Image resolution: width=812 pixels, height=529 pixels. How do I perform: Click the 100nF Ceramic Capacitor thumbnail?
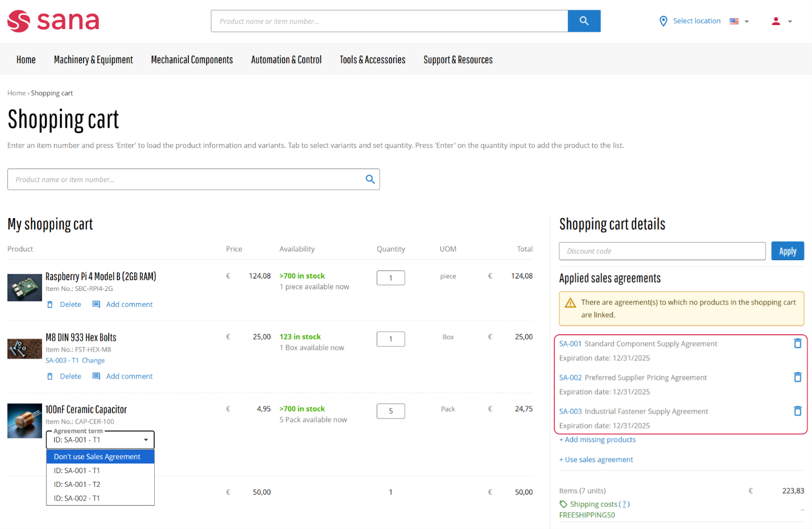coord(24,421)
